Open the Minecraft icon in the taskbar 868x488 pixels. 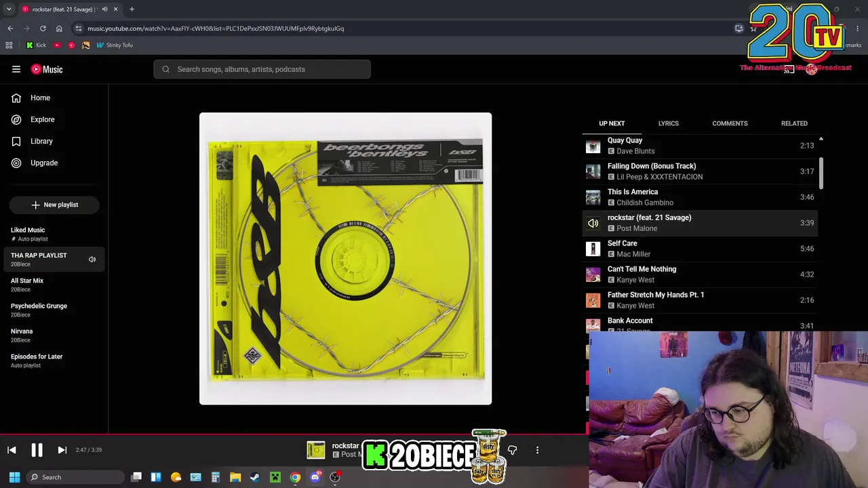coord(275,477)
